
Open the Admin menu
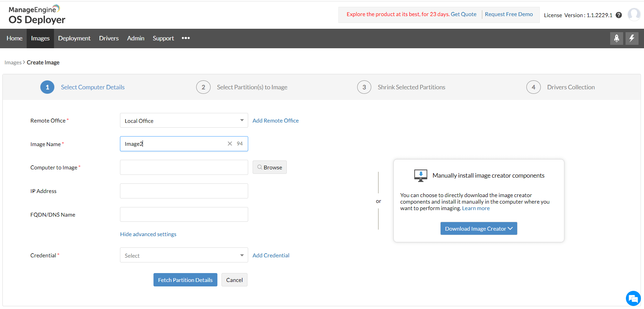point(135,38)
